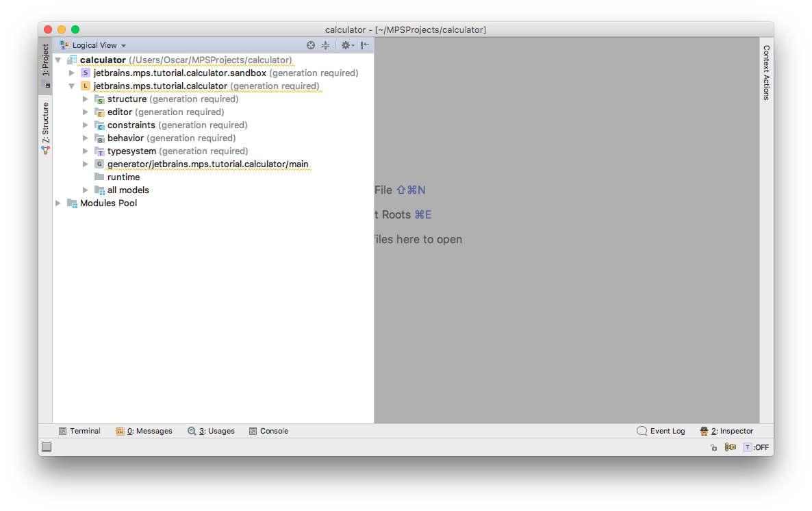Open the Terminal tool tab
This screenshot has height=511, width=812.
(79, 431)
